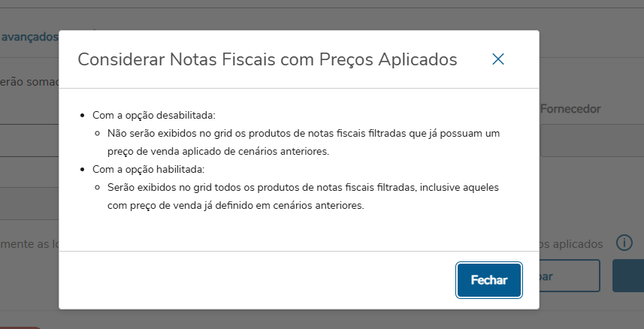
Task: Click the Fornecedor label
Action: click(570, 110)
